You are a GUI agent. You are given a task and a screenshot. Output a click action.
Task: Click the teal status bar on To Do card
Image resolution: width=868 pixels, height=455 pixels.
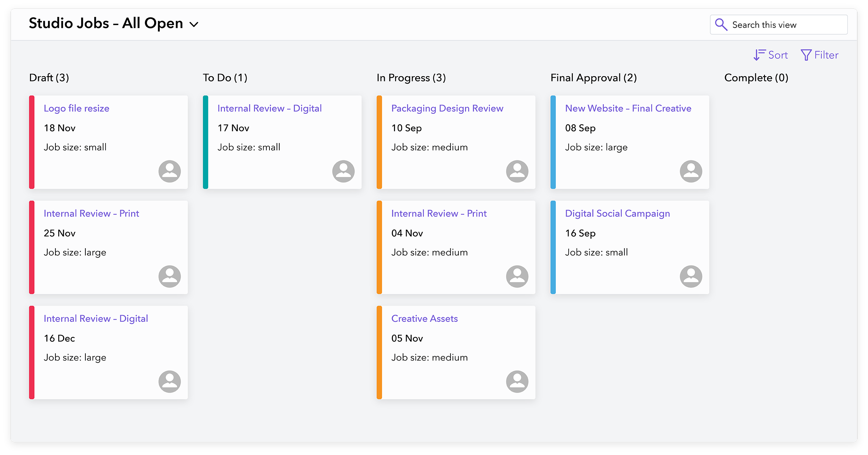(205, 142)
